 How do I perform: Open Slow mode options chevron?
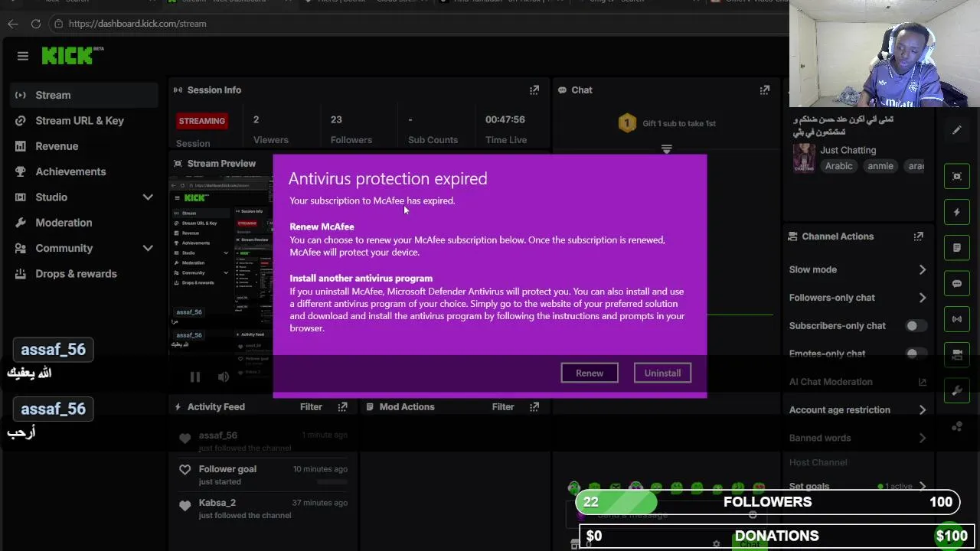pyautogui.click(x=922, y=270)
